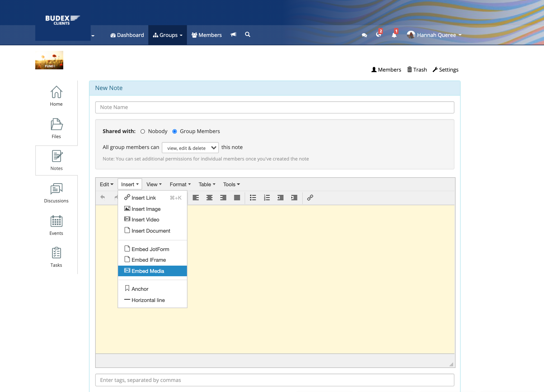Increase indent in editor toolbar
Image resolution: width=544 pixels, height=392 pixels.
pyautogui.click(x=294, y=198)
